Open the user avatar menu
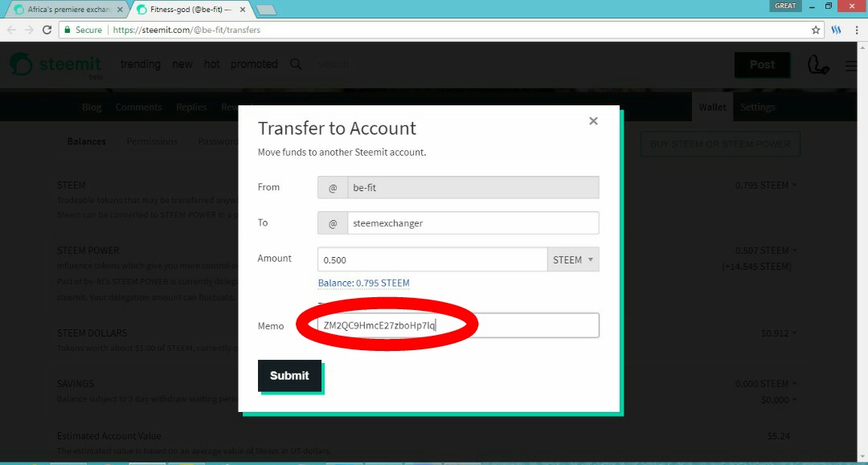 (x=817, y=65)
